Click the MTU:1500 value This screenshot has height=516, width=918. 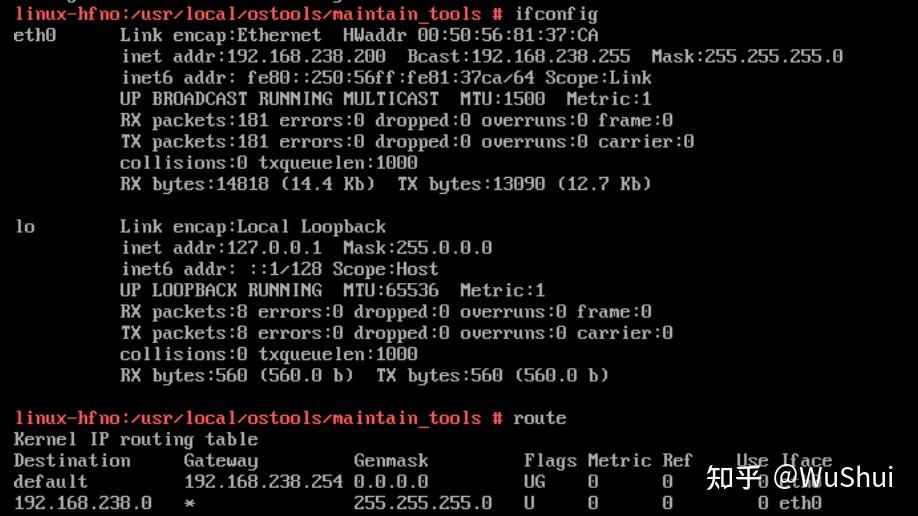(502, 99)
